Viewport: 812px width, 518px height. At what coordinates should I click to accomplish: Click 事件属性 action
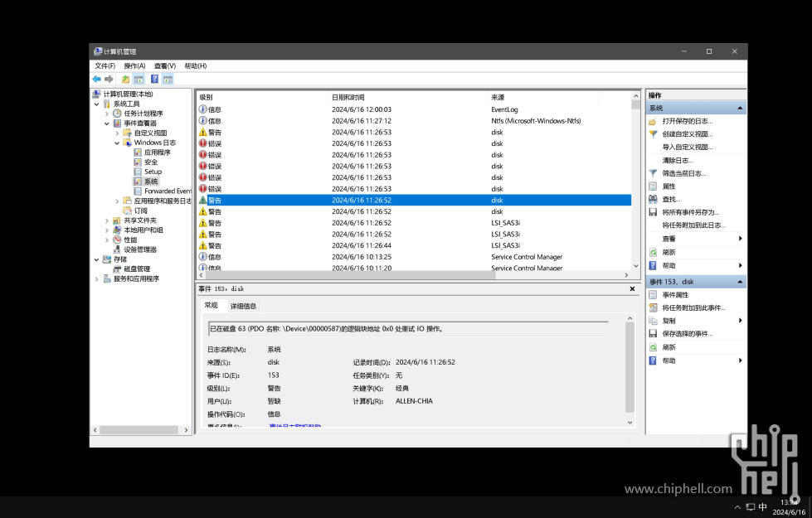point(675,295)
